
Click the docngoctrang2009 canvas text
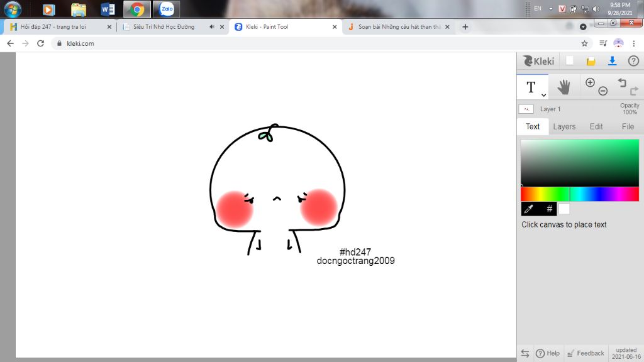pyautogui.click(x=356, y=261)
